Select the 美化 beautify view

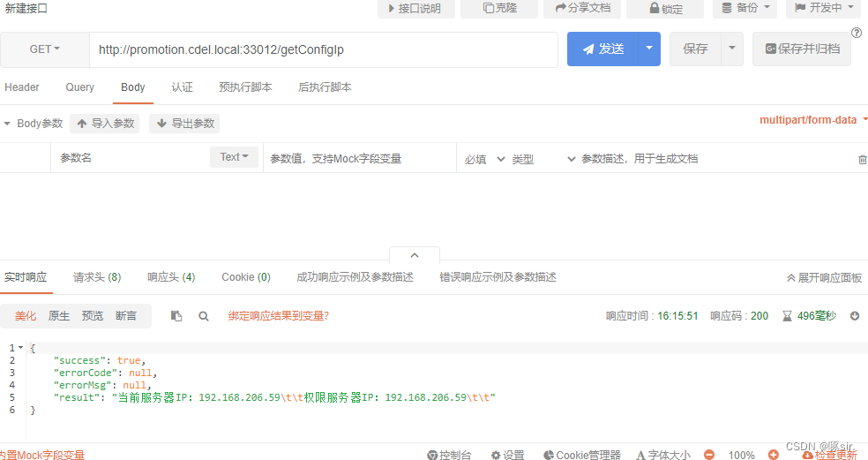click(26, 316)
